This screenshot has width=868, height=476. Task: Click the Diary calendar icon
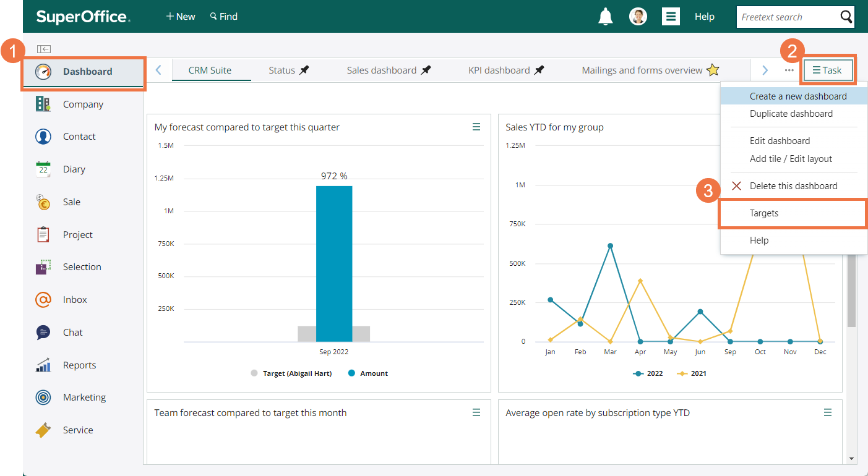(43, 169)
